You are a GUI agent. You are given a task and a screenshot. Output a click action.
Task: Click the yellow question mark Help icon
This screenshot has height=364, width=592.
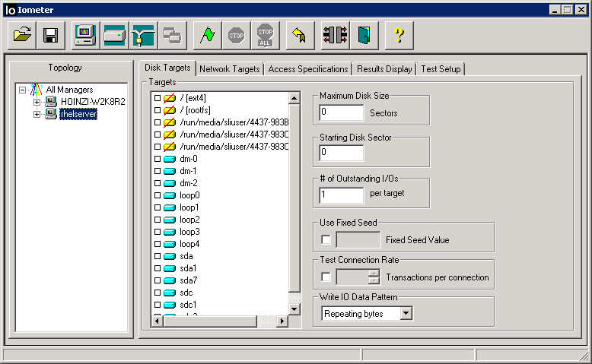coord(398,35)
